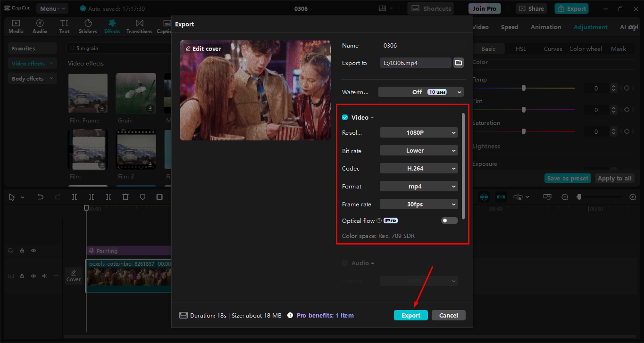Open the Audio panel in the media bar
Screen dimensions: 644x343
tap(40, 26)
